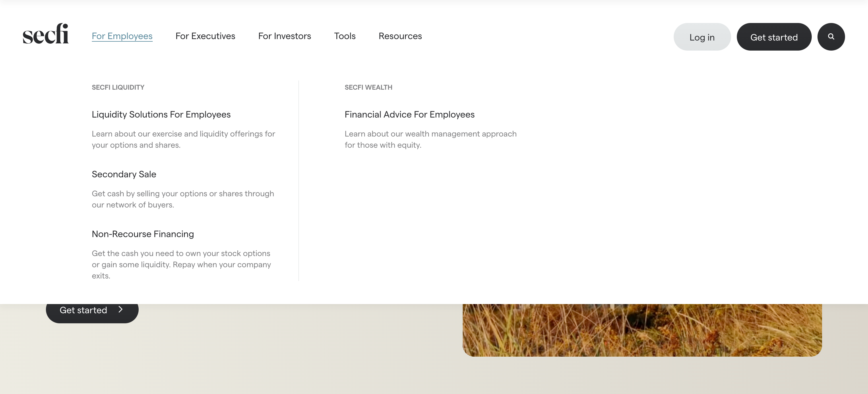
Task: Go to Non-Recourse Financing
Action: pos(143,234)
